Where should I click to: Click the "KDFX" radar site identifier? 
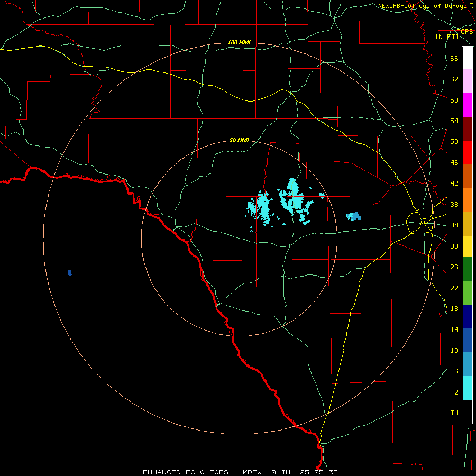click(x=253, y=472)
